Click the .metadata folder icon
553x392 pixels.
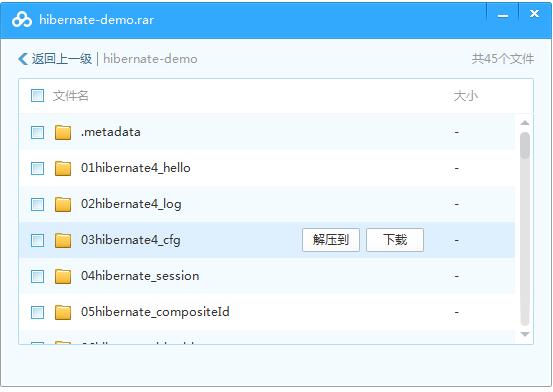coord(63,133)
